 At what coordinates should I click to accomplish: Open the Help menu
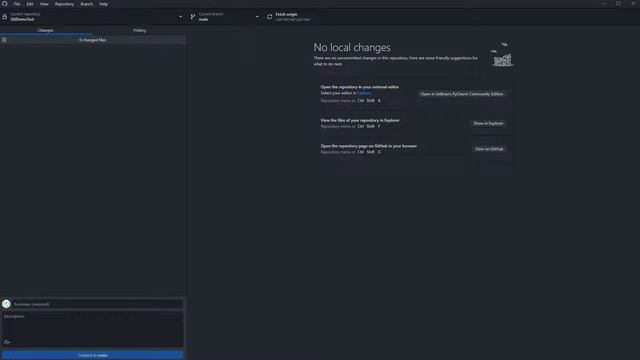click(103, 4)
